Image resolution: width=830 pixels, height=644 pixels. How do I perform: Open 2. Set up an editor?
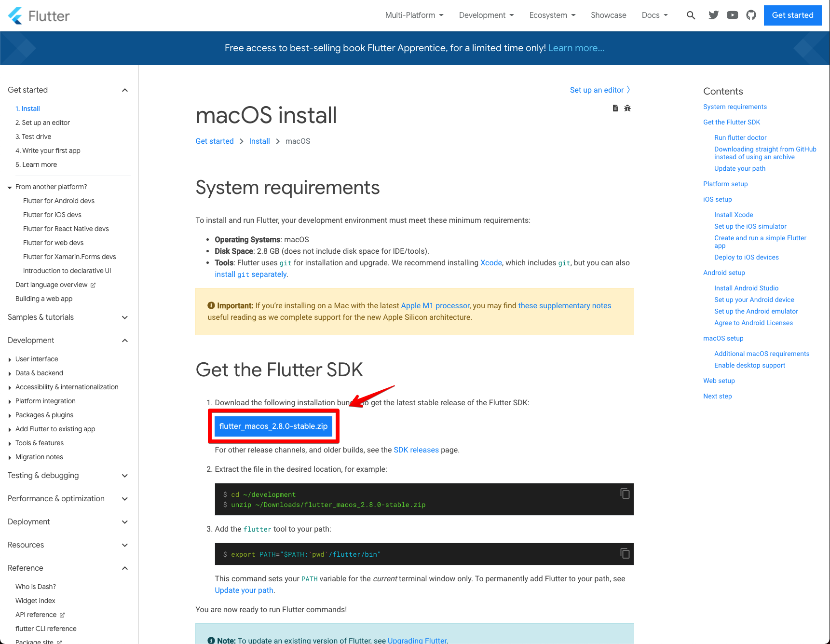pyautogui.click(x=42, y=123)
